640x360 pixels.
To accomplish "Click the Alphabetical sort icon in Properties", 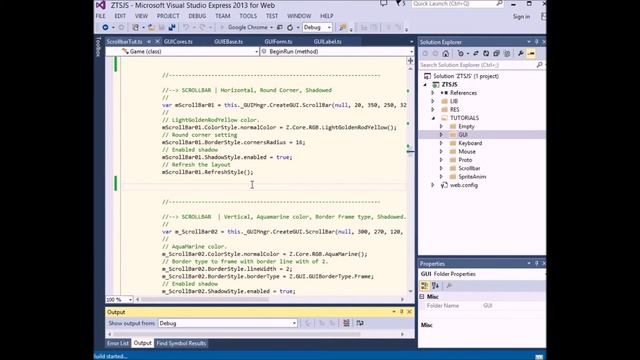I will (x=436, y=286).
